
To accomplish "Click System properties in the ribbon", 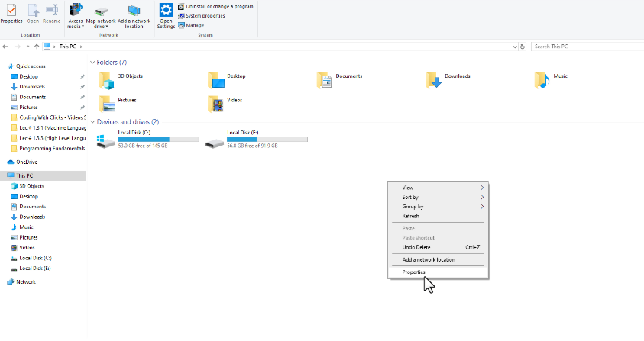I will tap(202, 16).
